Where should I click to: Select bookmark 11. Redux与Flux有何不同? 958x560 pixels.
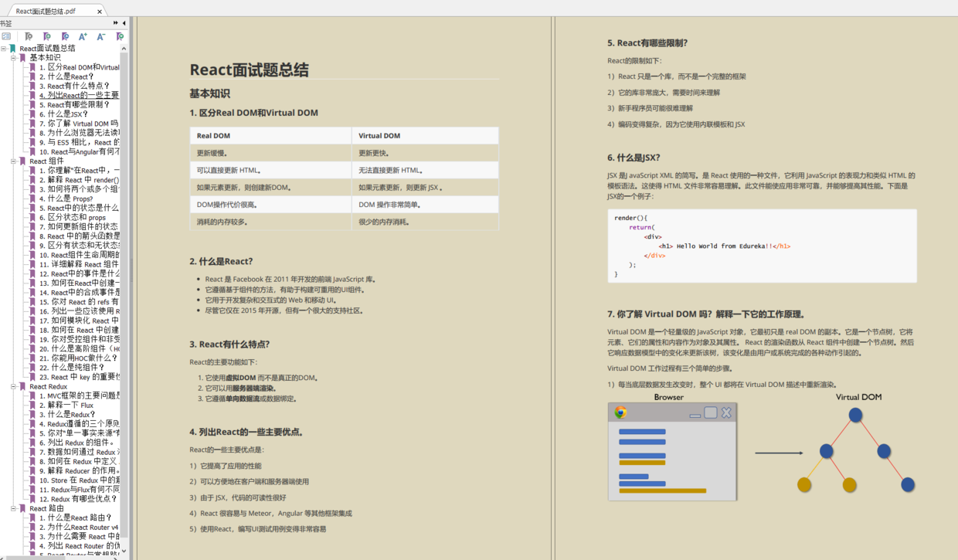pyautogui.click(x=80, y=490)
